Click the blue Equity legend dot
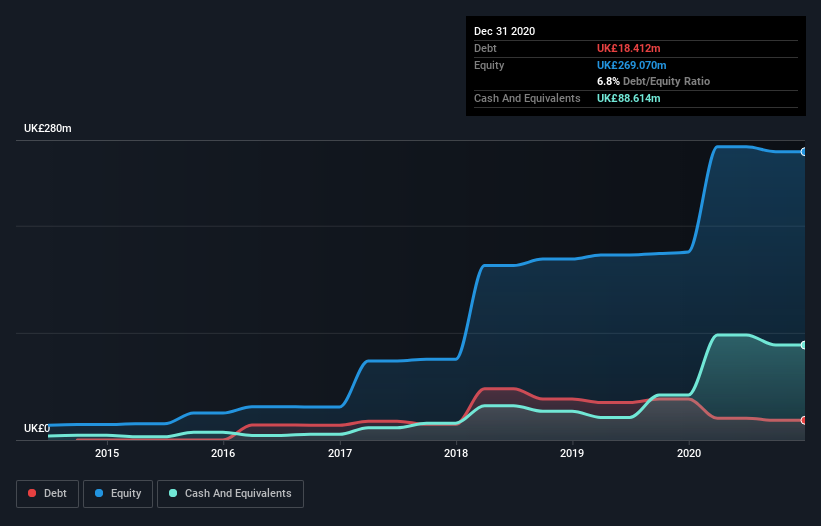The width and height of the screenshot is (821, 526). pyautogui.click(x=99, y=493)
